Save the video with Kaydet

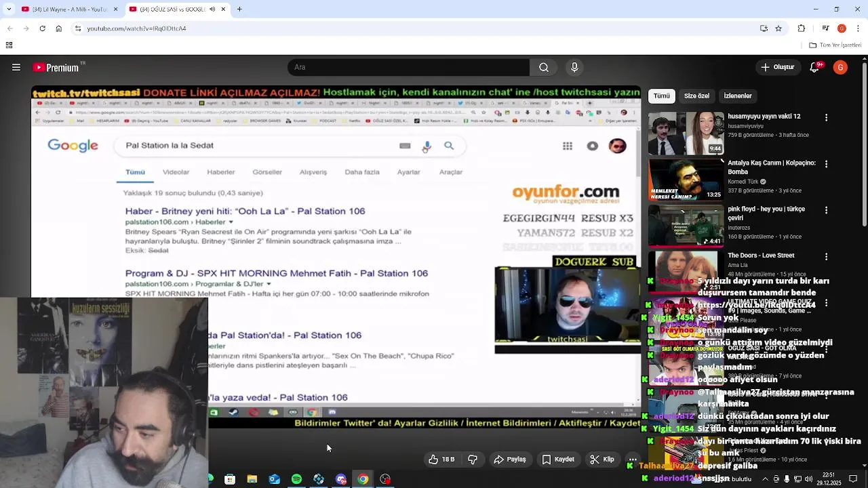(558, 460)
